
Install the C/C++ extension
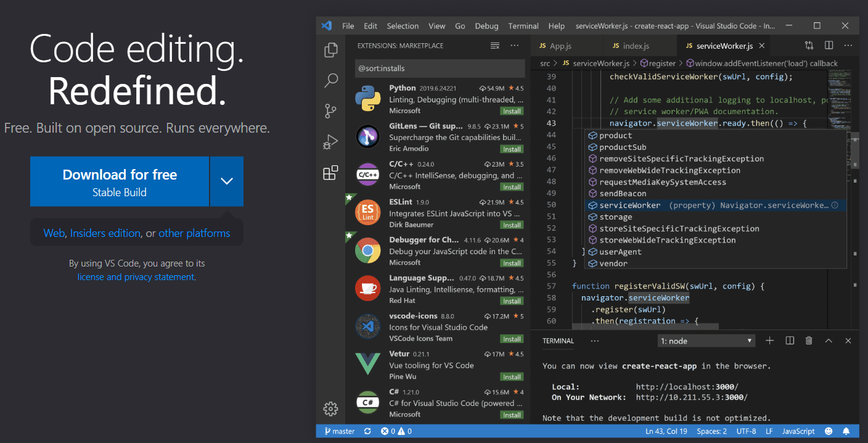512,187
